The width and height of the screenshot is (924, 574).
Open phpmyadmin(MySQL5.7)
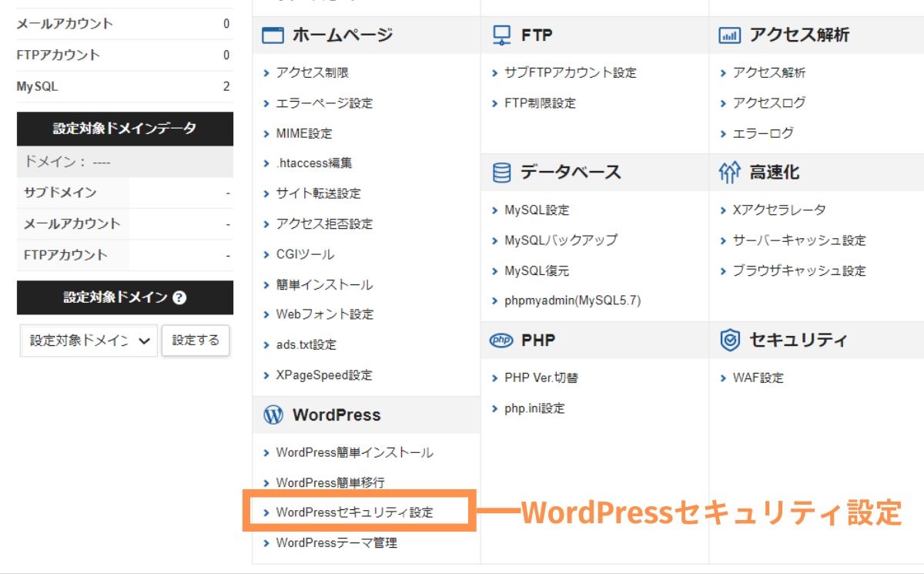tap(572, 301)
